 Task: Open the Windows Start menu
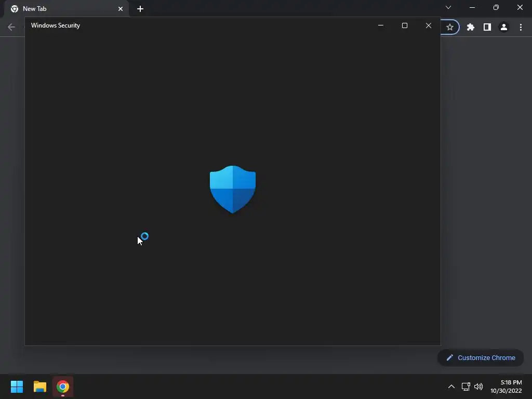click(x=17, y=387)
